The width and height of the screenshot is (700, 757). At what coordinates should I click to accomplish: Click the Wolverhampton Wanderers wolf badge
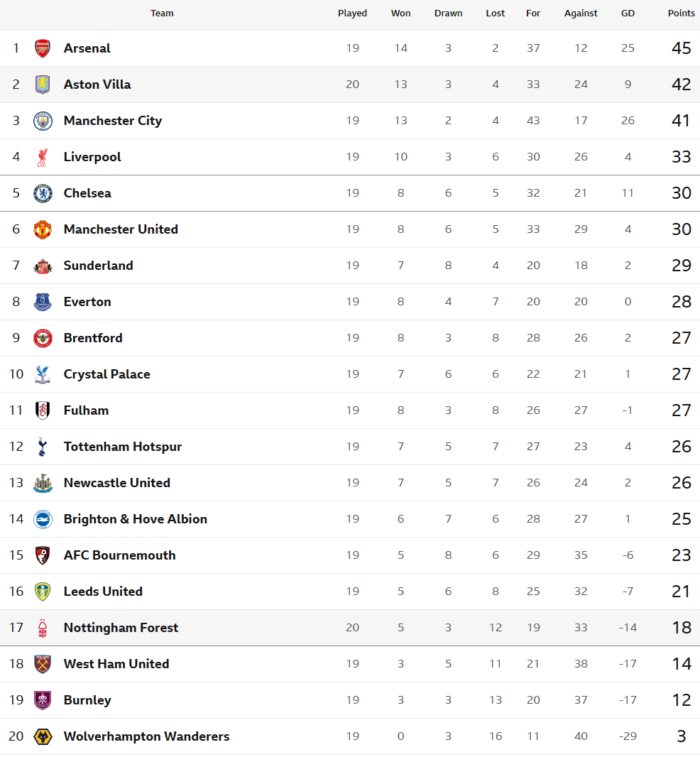point(43,736)
